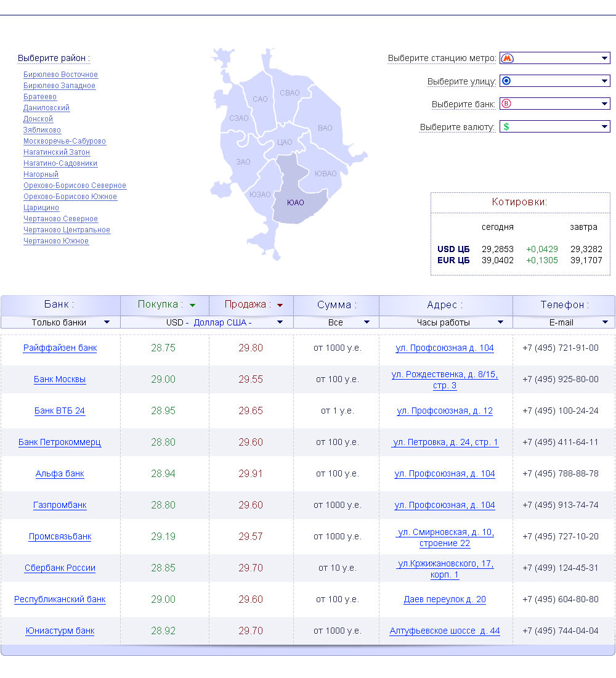Image resolution: width=616 pixels, height=678 pixels.
Task: Expand the Часы работы dropdown
Action: point(501,322)
